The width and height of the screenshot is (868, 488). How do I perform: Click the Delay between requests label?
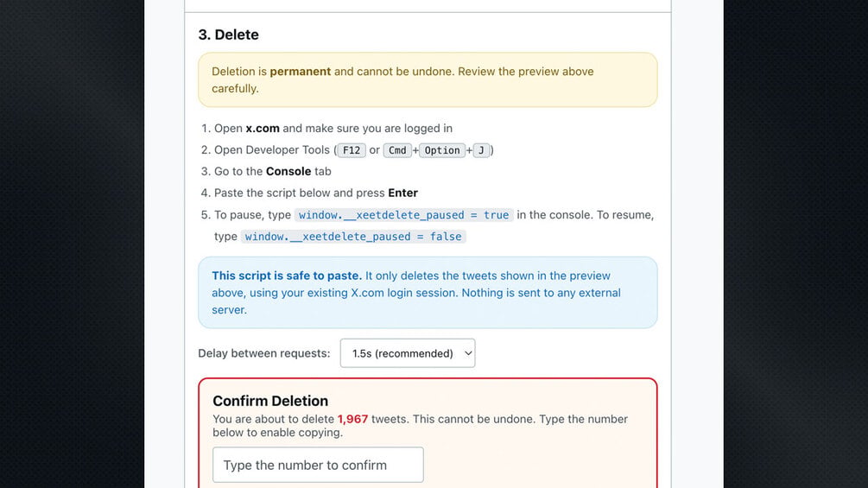coord(264,353)
